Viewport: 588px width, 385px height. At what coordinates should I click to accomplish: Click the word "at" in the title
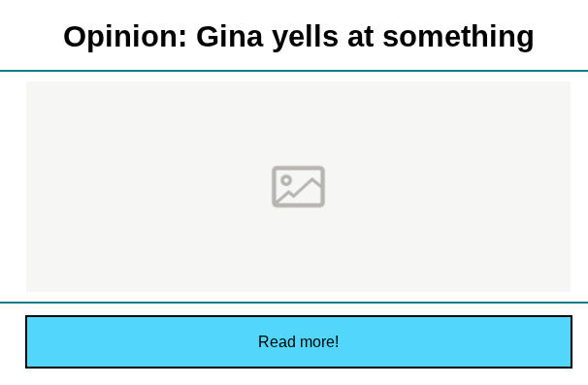point(360,37)
